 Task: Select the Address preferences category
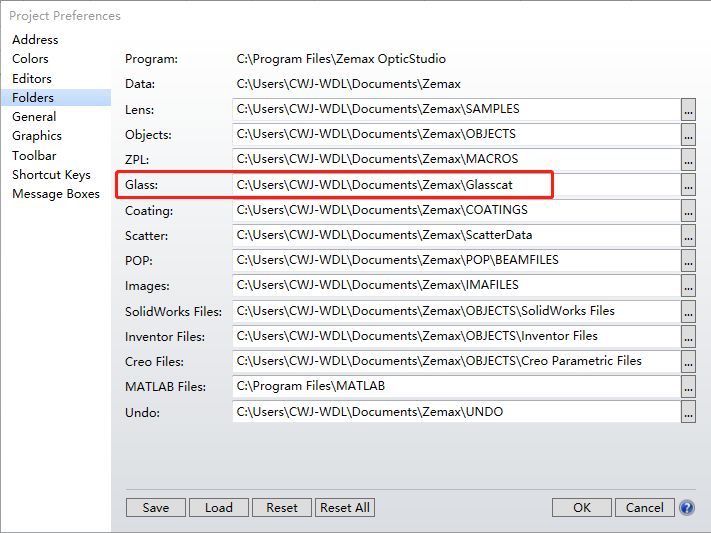tap(35, 40)
